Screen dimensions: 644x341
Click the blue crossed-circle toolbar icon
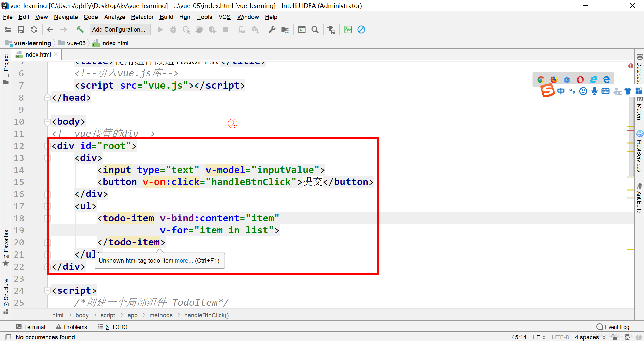point(361,30)
